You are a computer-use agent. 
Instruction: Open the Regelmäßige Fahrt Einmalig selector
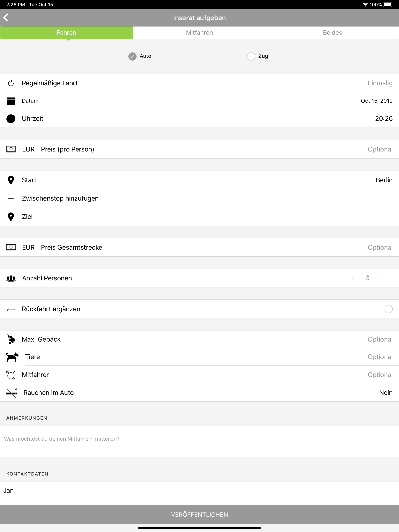pos(380,83)
